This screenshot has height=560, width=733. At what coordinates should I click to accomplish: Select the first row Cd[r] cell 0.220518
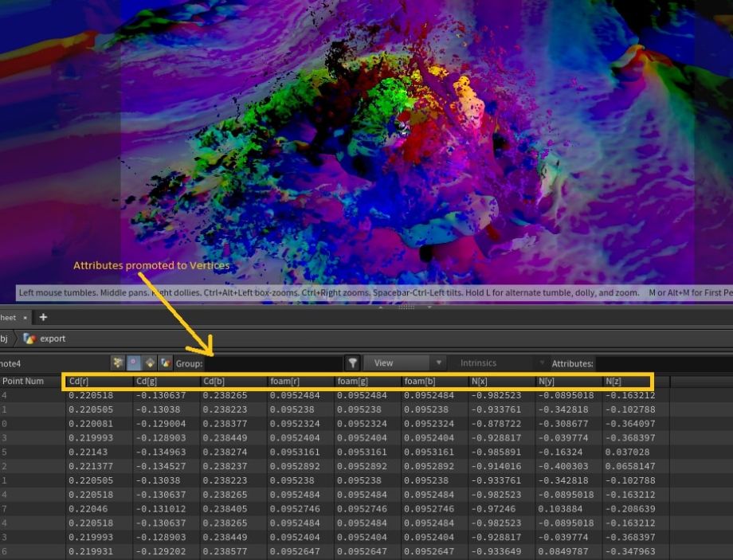click(90, 395)
